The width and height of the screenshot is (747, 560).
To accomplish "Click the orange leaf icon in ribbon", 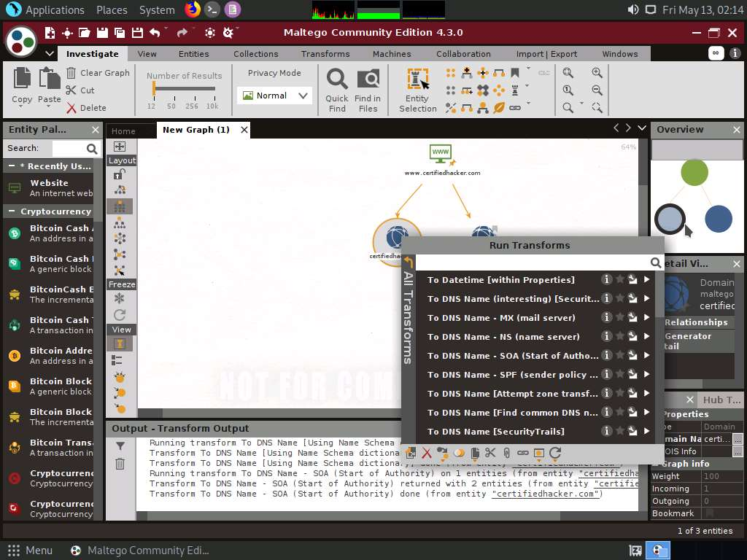I will coord(499,108).
